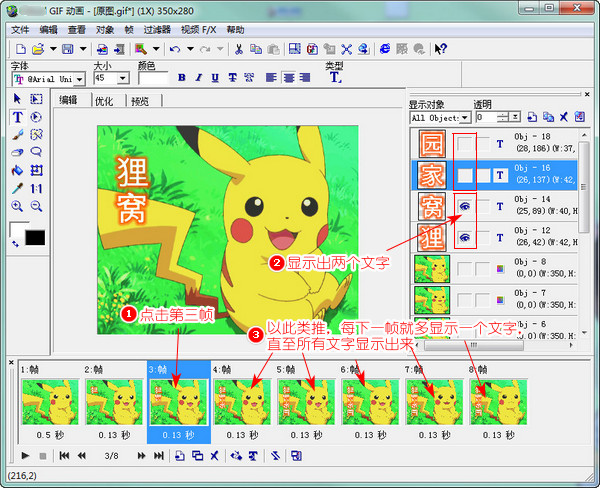600x488 pixels.
Task: Select the Lasso selection tool
Action: [x=36, y=153]
